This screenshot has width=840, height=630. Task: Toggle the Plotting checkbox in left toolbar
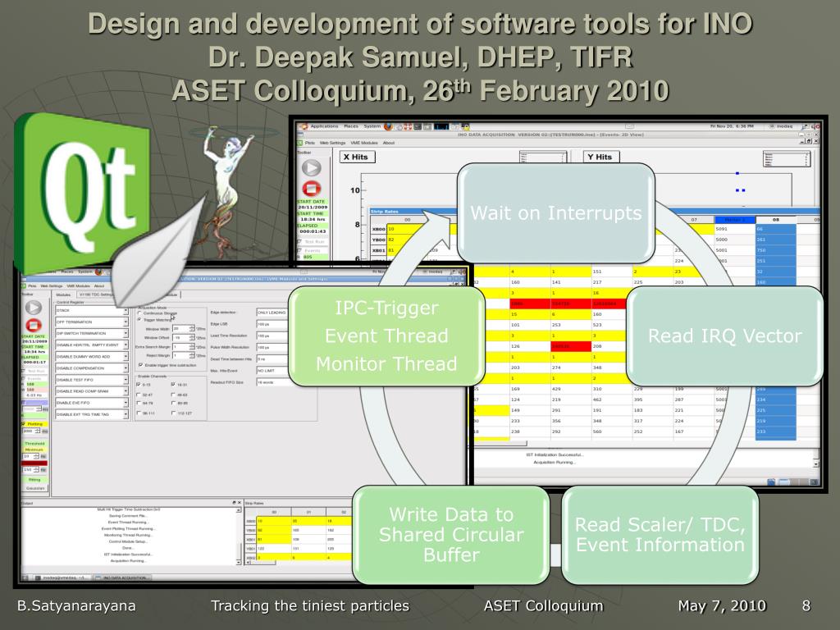(x=23, y=424)
